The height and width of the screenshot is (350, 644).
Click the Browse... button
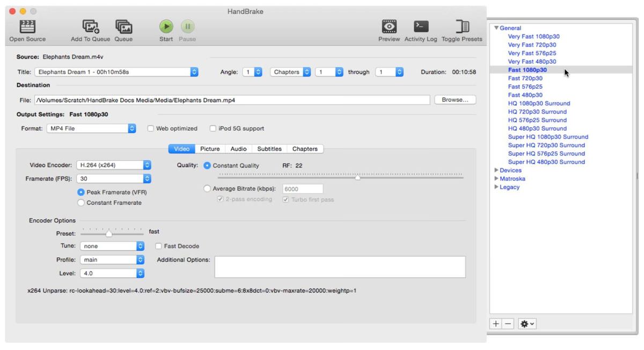click(455, 100)
